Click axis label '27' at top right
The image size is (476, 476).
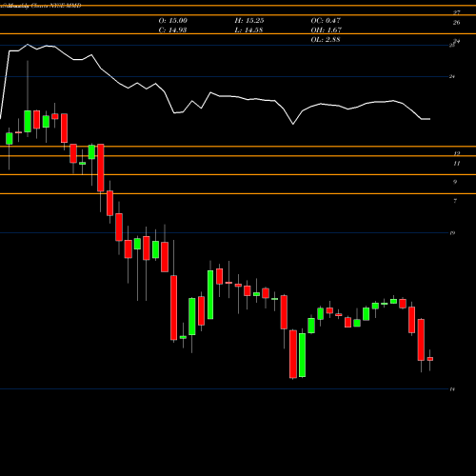[x=456, y=12]
